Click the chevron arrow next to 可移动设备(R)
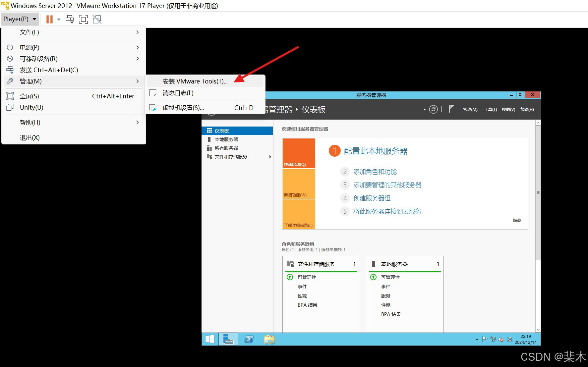This screenshot has height=367, width=588. pos(138,59)
